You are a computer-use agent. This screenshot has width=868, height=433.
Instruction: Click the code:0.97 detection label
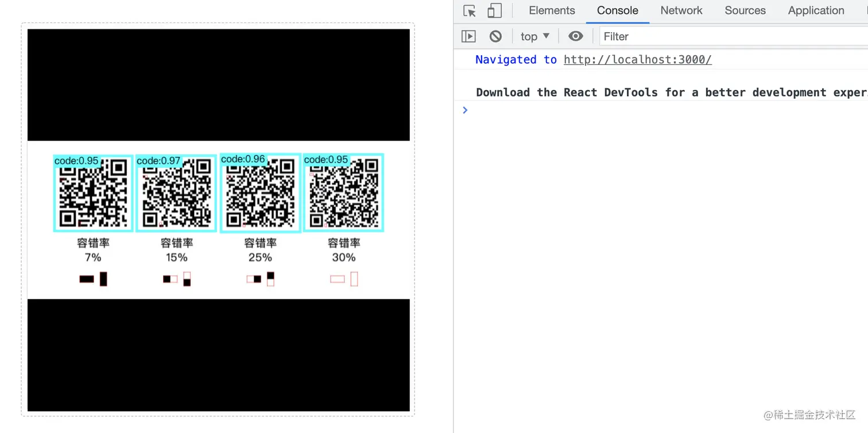click(x=158, y=161)
